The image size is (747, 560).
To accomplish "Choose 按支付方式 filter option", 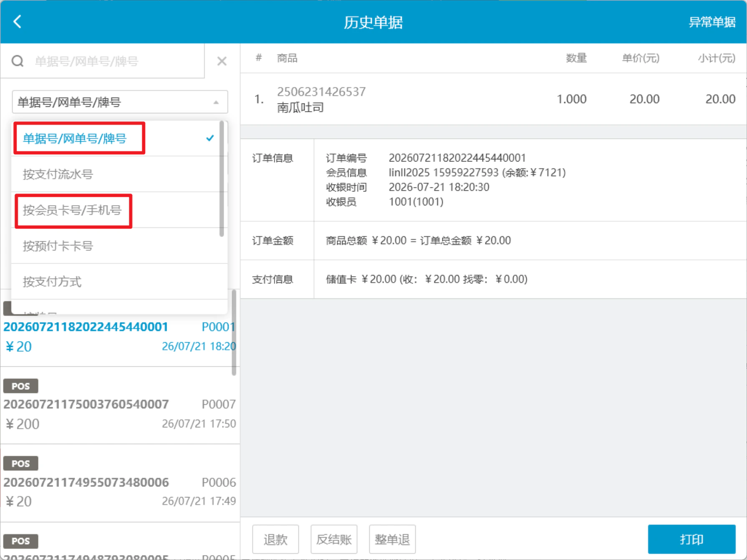I will click(119, 282).
